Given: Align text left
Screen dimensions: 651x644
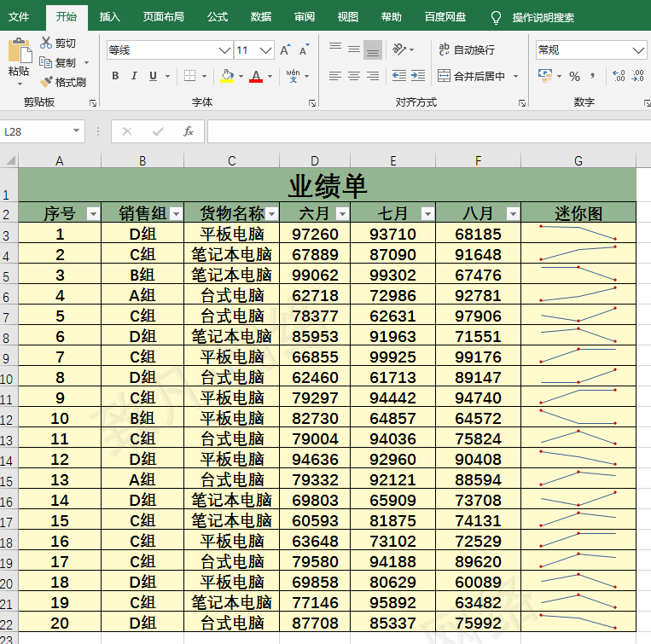Looking at the screenshot, I should (335, 76).
